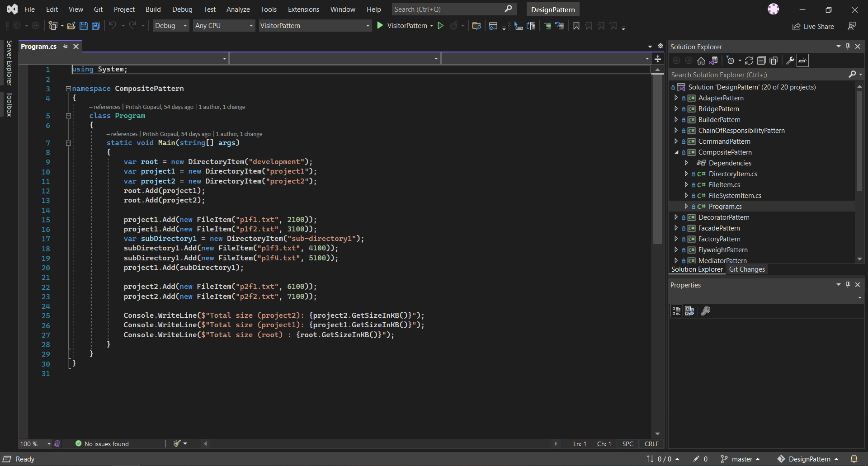Open the VisitorPattern startup project dropdown
868x466 pixels.
point(315,26)
